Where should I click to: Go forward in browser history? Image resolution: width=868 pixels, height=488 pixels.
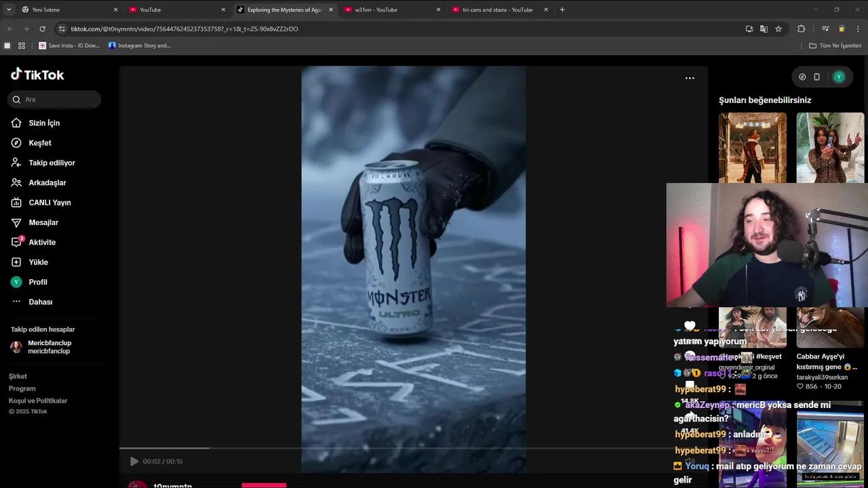click(x=26, y=29)
